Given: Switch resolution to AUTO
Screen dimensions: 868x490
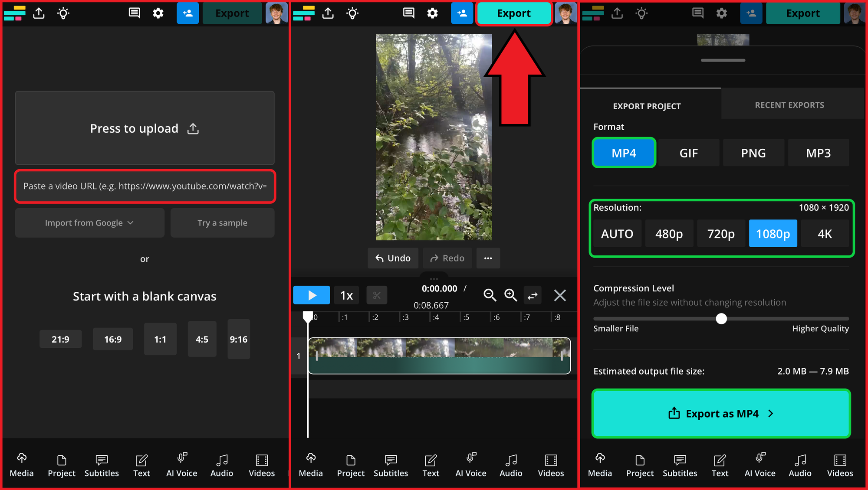Looking at the screenshot, I should tap(617, 233).
